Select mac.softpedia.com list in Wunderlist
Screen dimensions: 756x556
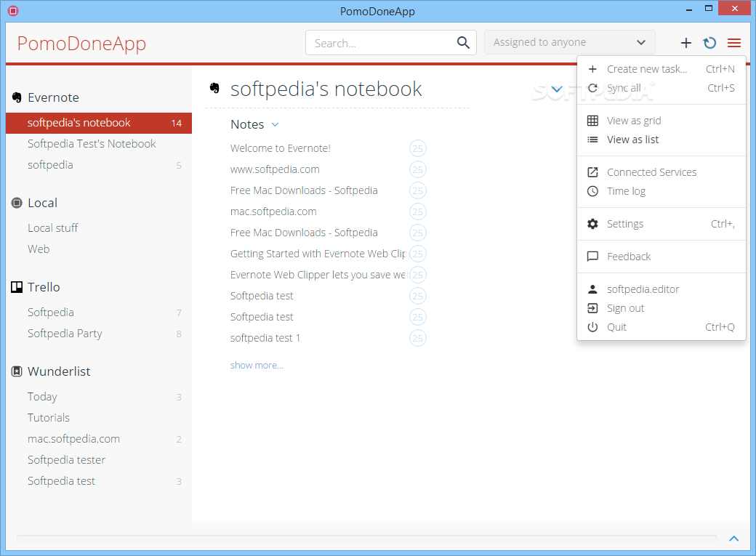pyautogui.click(x=99, y=439)
